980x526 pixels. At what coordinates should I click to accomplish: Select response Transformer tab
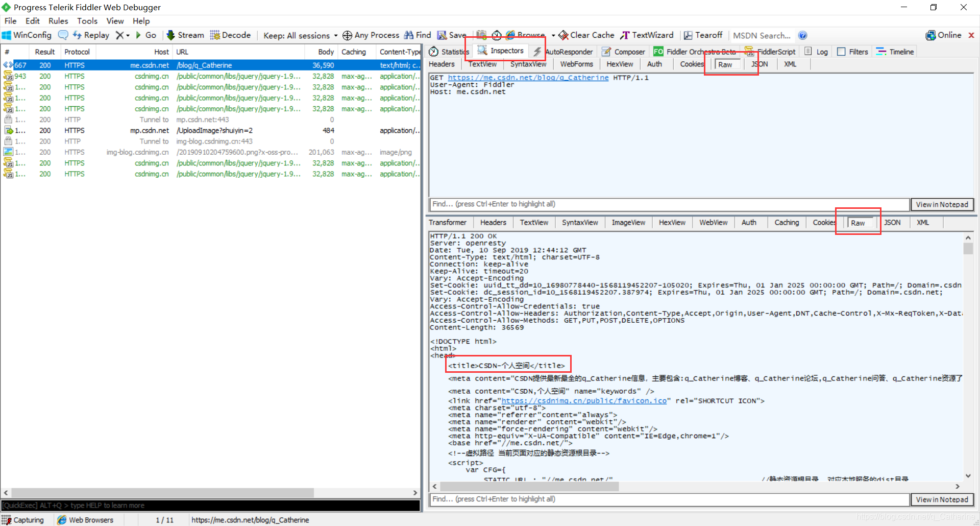448,222
